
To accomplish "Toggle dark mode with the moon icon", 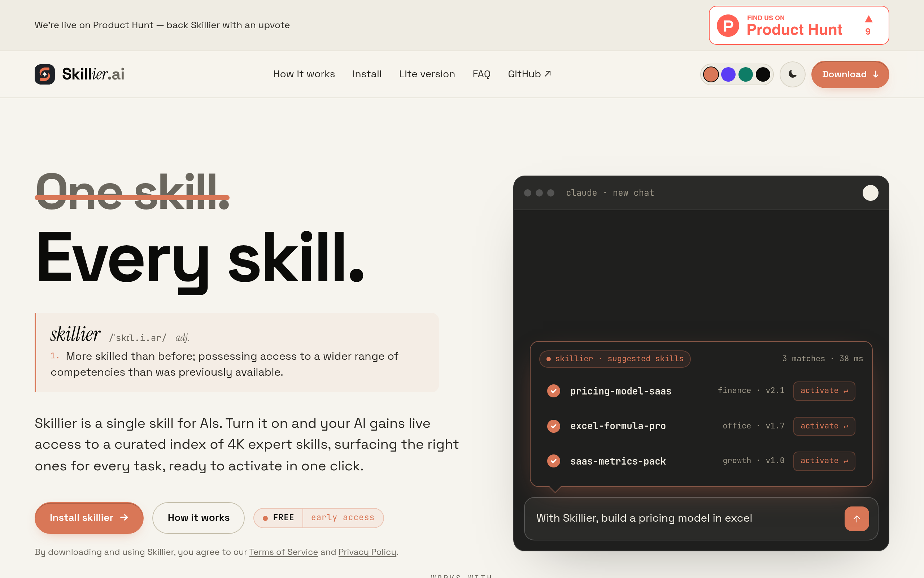I will coord(792,74).
